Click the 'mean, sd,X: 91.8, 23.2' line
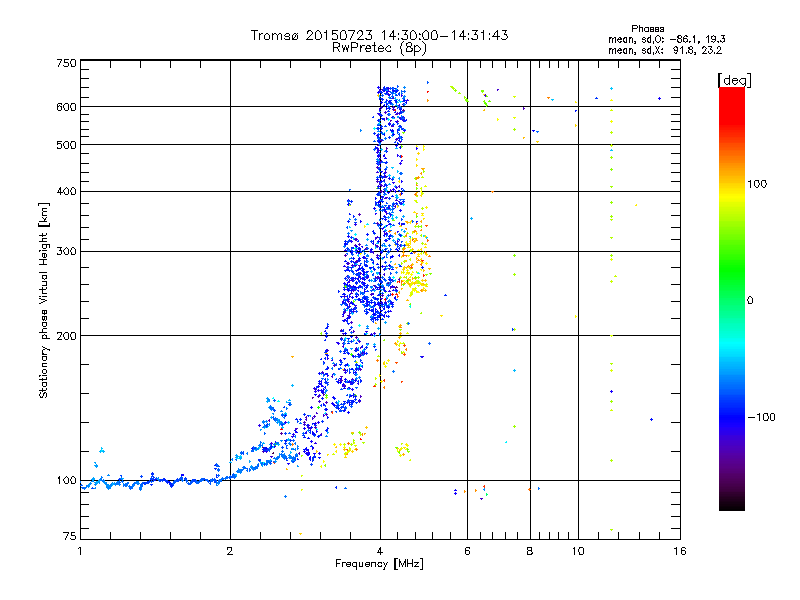 pos(665,51)
